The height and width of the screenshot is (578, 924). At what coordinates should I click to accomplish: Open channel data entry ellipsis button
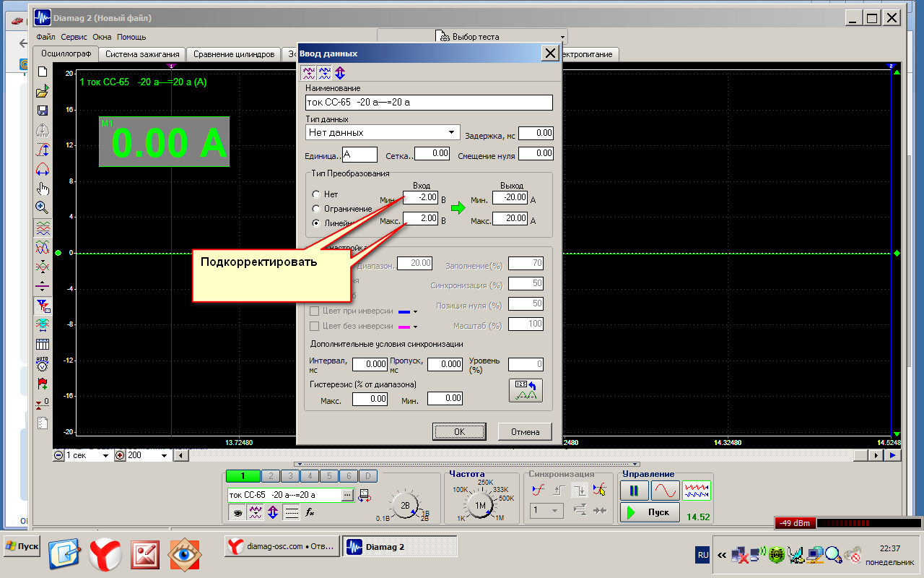point(348,495)
